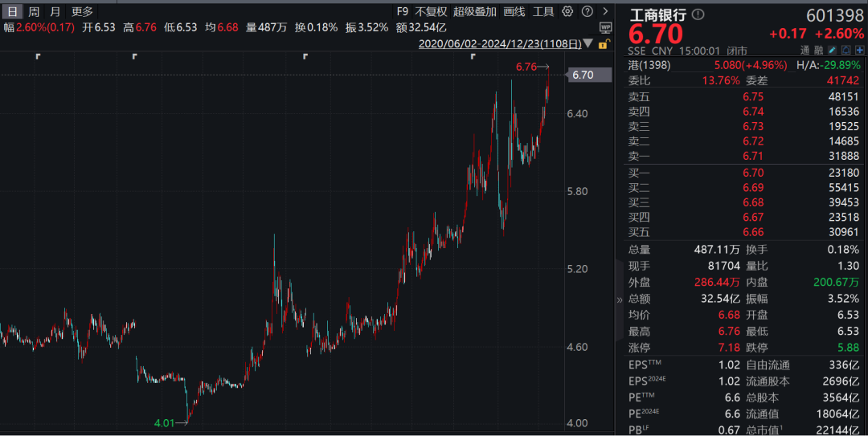Select the 日 daily period
The image size is (868, 436).
(12, 11)
